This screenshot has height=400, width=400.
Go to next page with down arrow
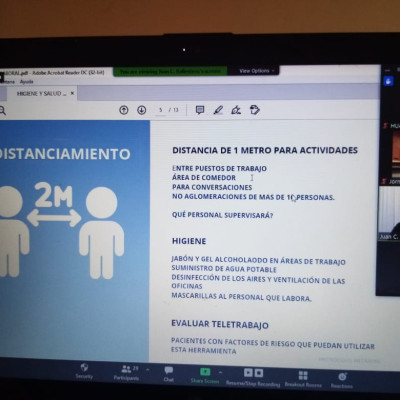pyautogui.click(x=142, y=110)
